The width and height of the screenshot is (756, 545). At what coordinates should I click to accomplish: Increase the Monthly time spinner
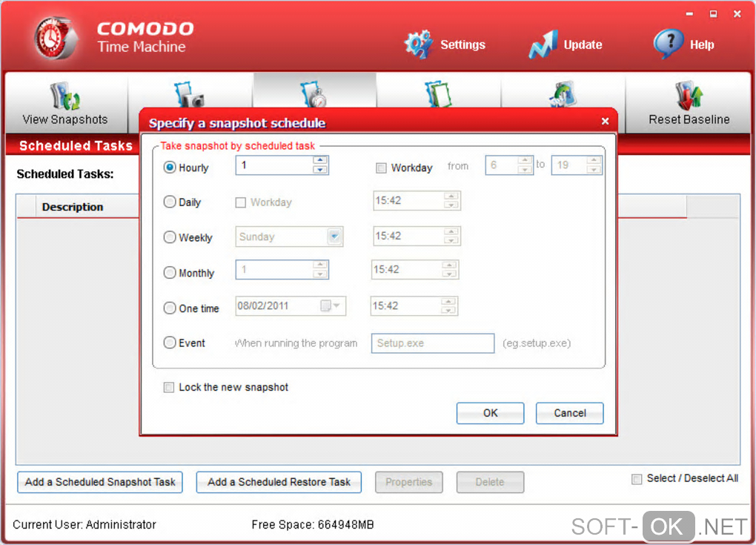(449, 265)
